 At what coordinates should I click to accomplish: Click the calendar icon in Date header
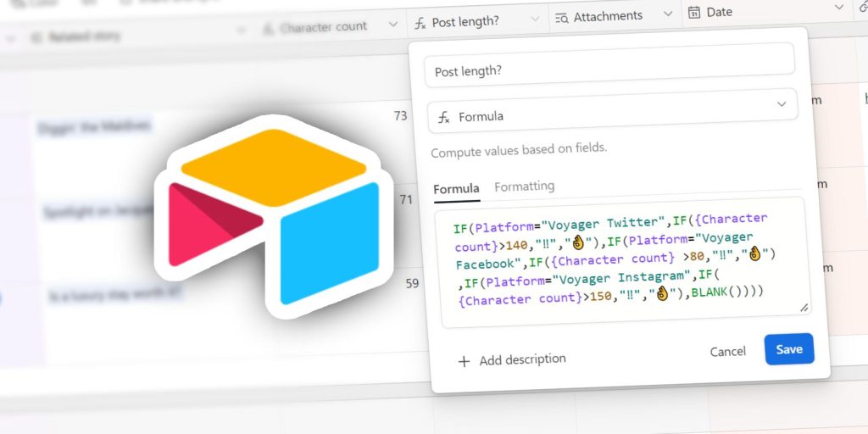[x=694, y=13]
